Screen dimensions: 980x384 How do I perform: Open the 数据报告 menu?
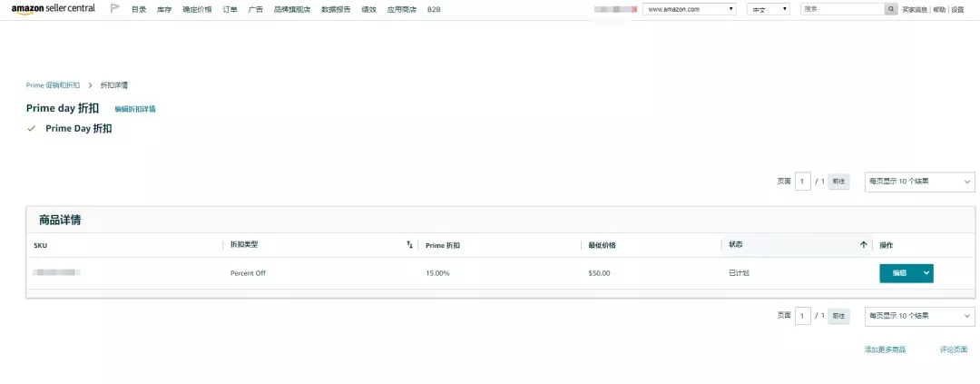tap(336, 10)
